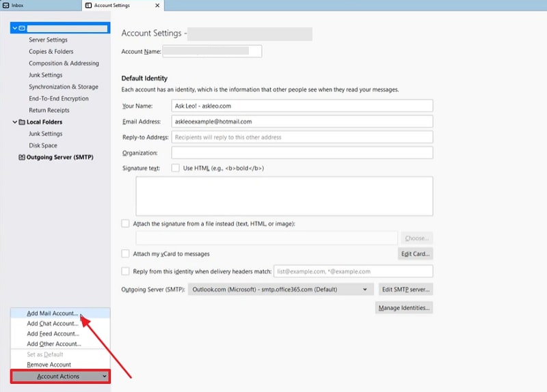Click the Local Folders folder icon
The width and height of the screenshot is (547, 392).
point(22,122)
